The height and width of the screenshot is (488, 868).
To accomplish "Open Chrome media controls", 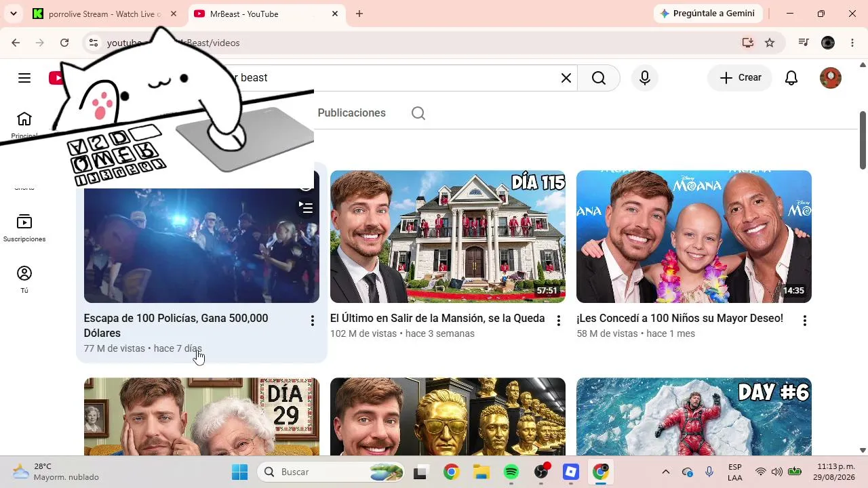I will [804, 43].
